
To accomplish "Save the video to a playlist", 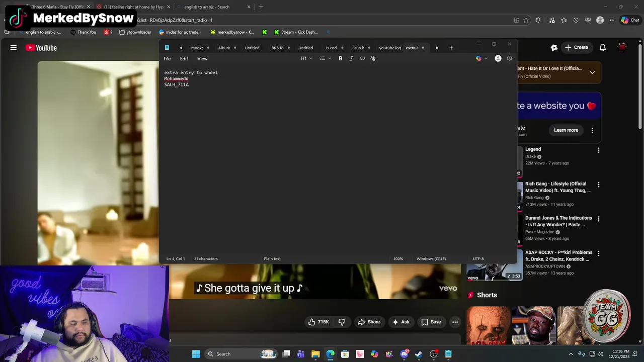I will [x=431, y=322].
